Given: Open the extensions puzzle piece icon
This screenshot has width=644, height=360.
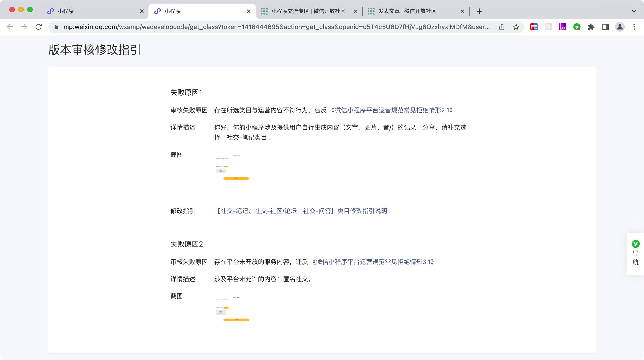Looking at the screenshot, I should [x=591, y=27].
